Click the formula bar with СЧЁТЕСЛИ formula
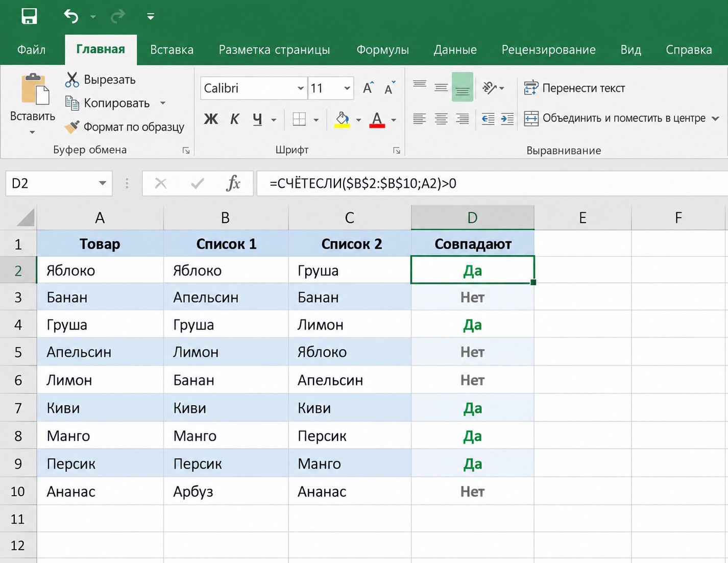728x563 pixels. click(x=492, y=183)
